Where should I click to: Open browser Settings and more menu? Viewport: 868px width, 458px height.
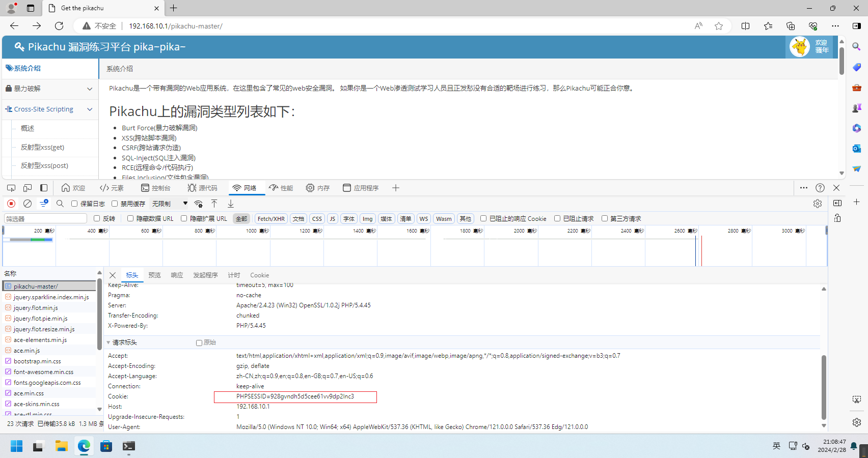point(835,26)
